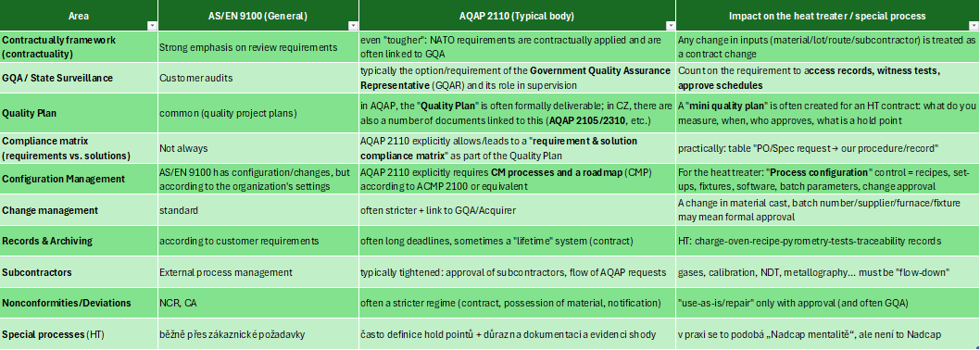Click the Process configuration control cell

pyautogui.click(x=828, y=179)
